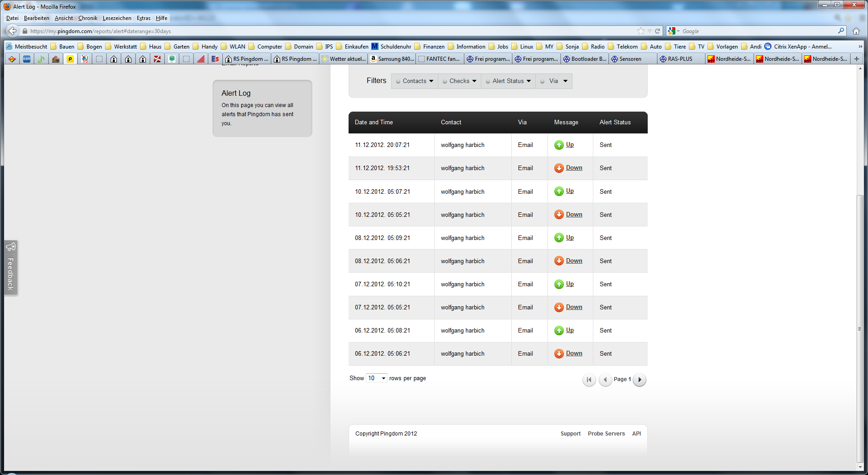Go to the next page of results
The height and width of the screenshot is (475, 868).
coord(640,380)
